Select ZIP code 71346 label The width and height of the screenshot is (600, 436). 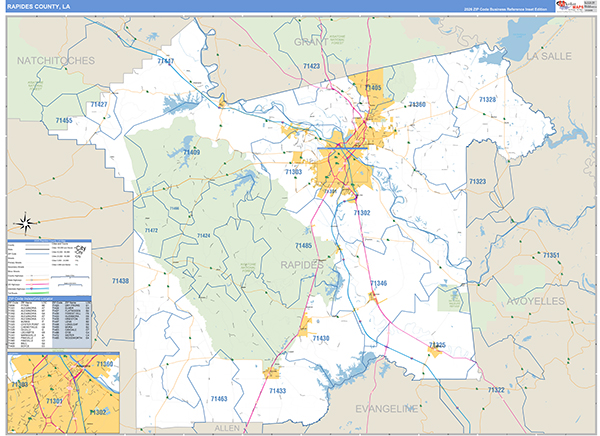378,284
